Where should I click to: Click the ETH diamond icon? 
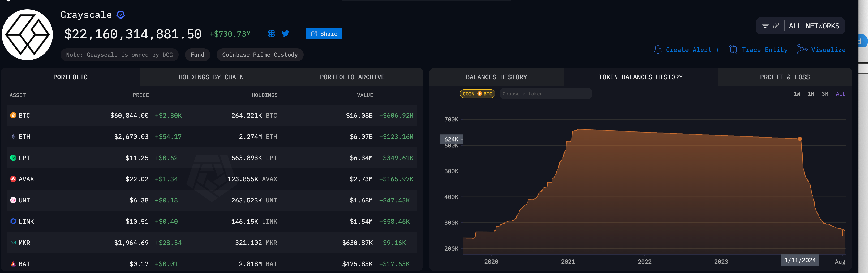click(x=13, y=137)
